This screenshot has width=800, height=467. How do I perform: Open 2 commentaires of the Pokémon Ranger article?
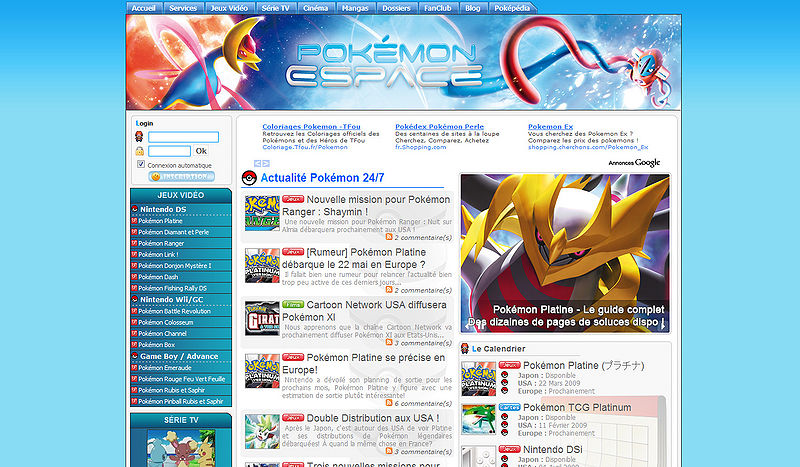pyautogui.click(x=423, y=238)
